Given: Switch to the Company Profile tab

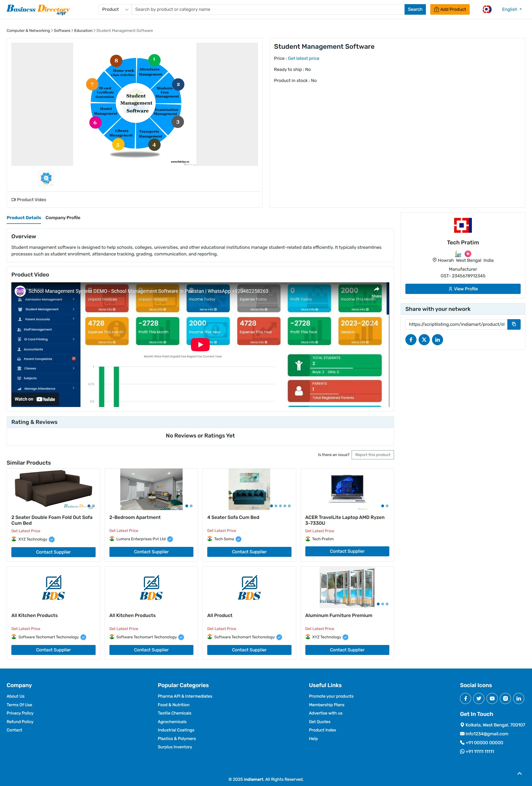Looking at the screenshot, I should (x=63, y=217).
